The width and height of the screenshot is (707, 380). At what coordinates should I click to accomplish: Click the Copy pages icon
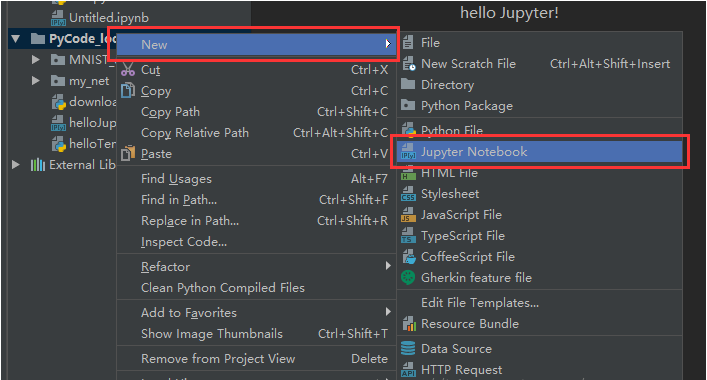tap(128, 91)
